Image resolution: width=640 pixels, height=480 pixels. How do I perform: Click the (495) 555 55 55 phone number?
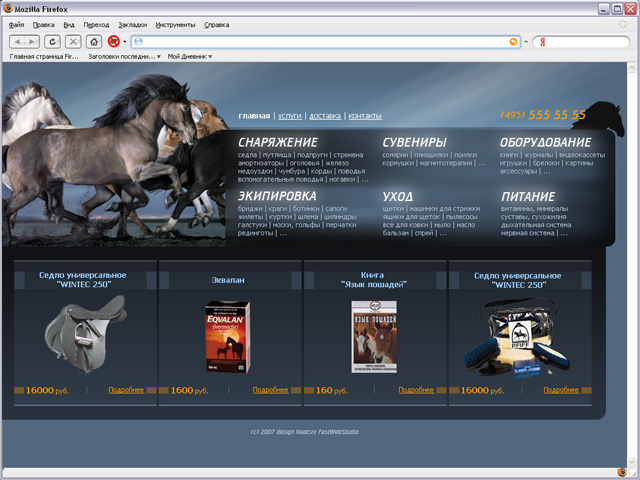[x=543, y=115]
